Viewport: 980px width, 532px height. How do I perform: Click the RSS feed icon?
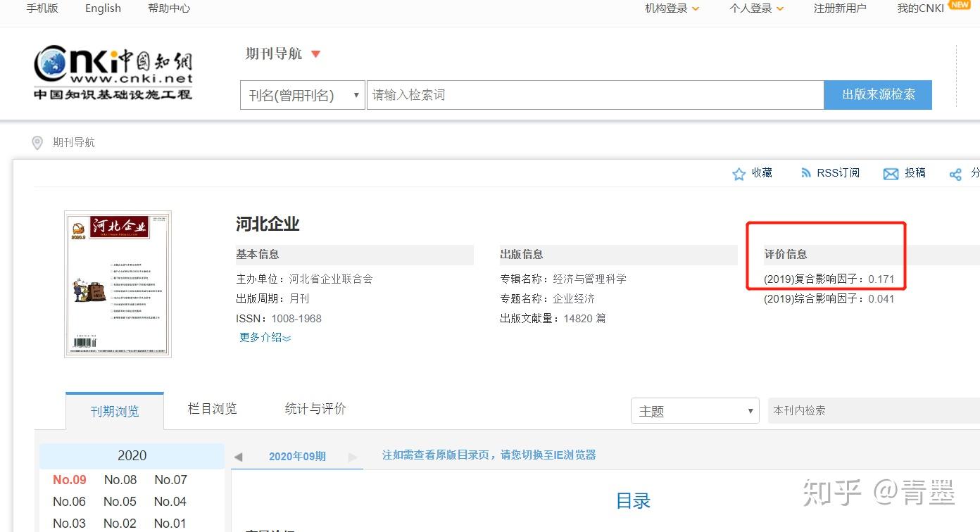[806, 173]
